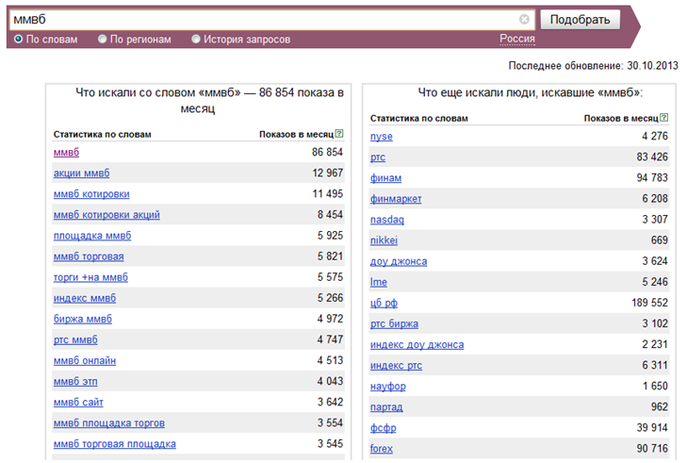Viewport: 687px width, 463px height.
Task: Click the value 669 for nikkei
Action: pos(659,240)
